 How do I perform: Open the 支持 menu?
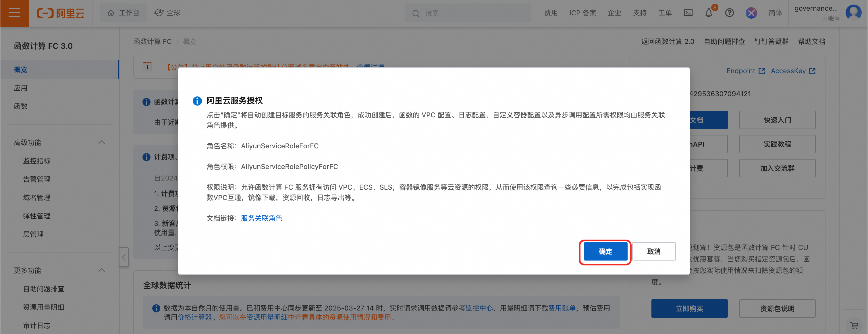[640, 13]
